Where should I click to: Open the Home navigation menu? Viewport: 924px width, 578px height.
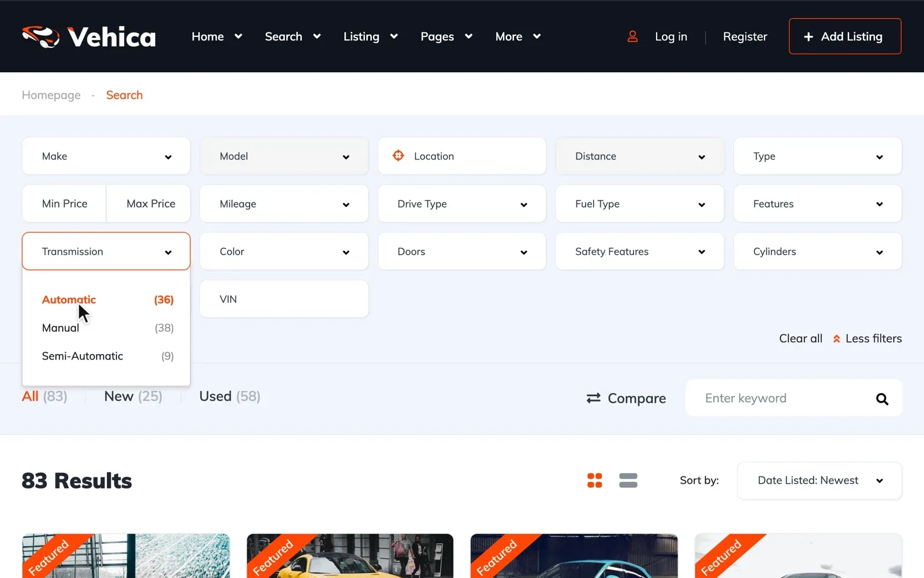tap(217, 36)
